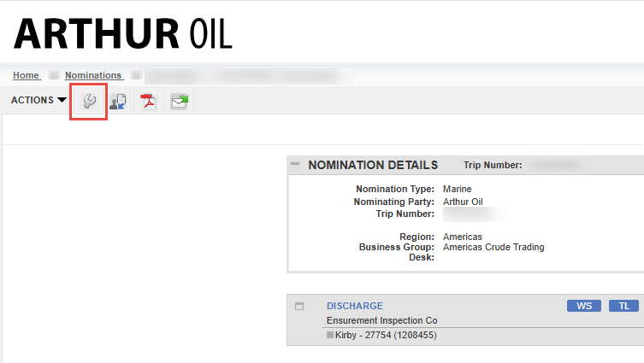Click the Ensurement Inspection Co text
Image resolution: width=644 pixels, height=363 pixels.
point(382,320)
